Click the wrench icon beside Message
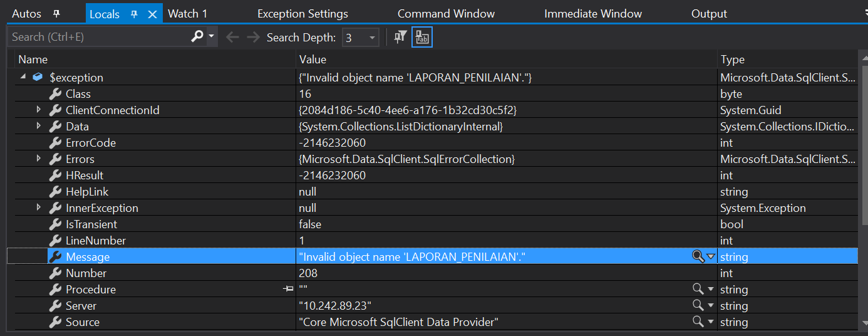 (55, 257)
